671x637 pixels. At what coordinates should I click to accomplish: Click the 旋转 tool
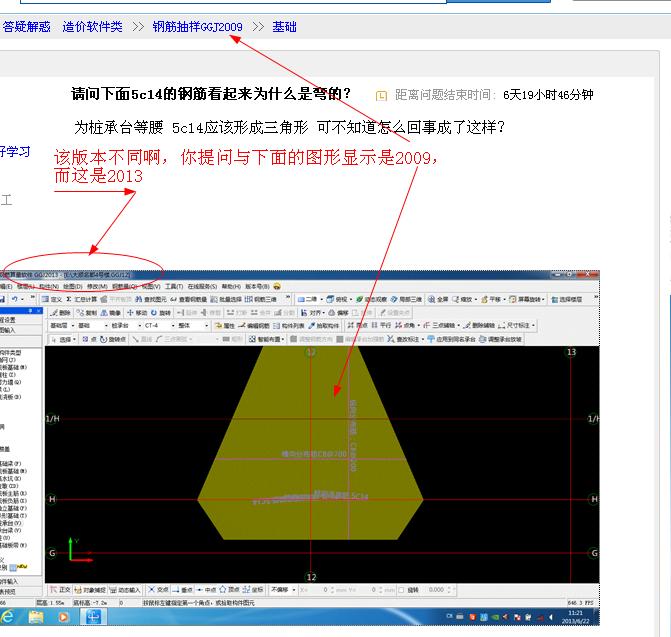(161, 313)
